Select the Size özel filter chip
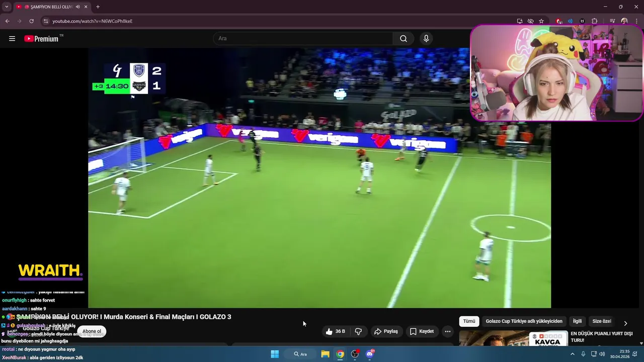The image size is (644, 362). coord(602,321)
